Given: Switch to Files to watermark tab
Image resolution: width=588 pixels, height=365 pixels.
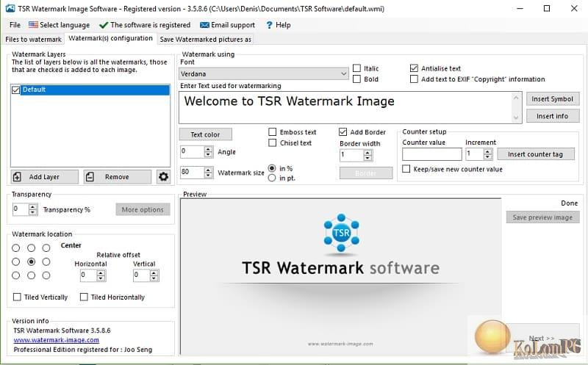Looking at the screenshot, I should (x=33, y=40).
